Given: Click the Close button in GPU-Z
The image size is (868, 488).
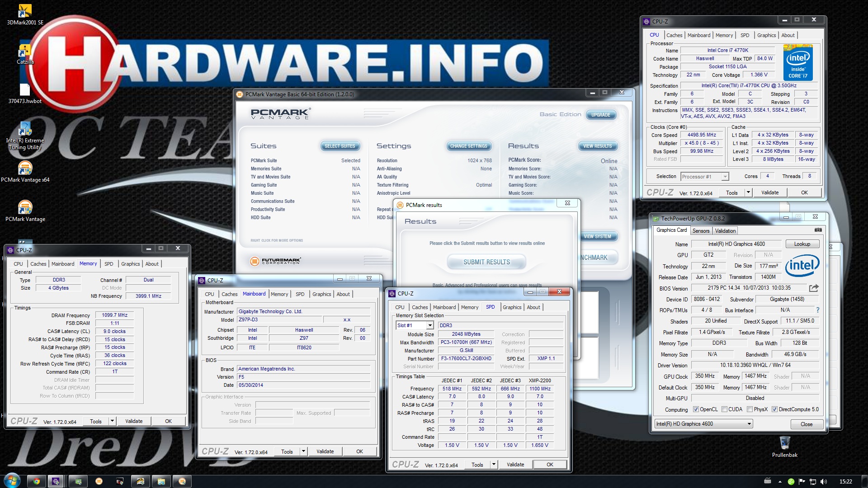Looking at the screenshot, I should pyautogui.click(x=807, y=424).
